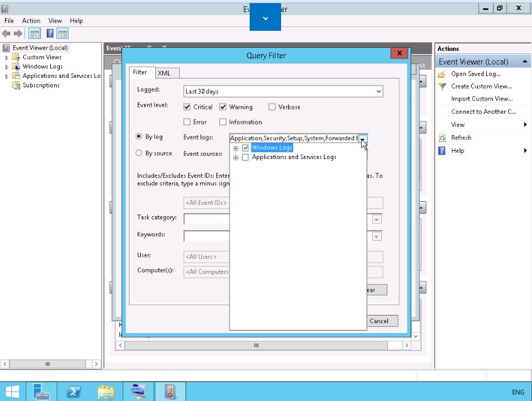Click the Custom Views folder icon

(x=16, y=57)
